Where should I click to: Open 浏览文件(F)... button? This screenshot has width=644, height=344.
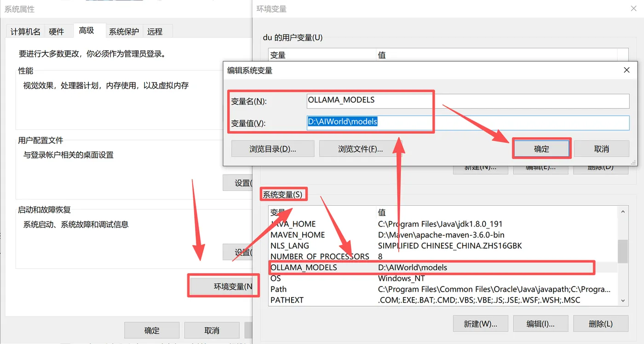tap(361, 149)
